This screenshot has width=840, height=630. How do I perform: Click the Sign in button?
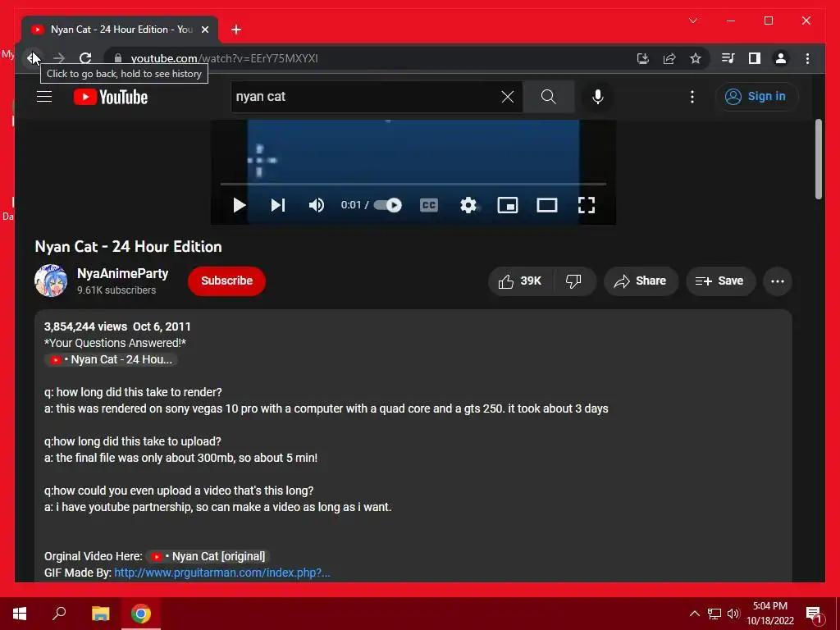pyautogui.click(x=756, y=97)
